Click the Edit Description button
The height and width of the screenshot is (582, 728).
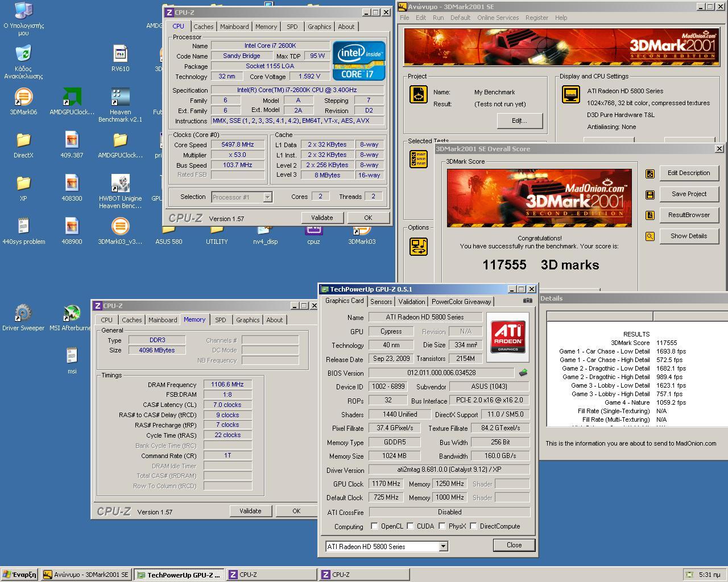pos(689,173)
